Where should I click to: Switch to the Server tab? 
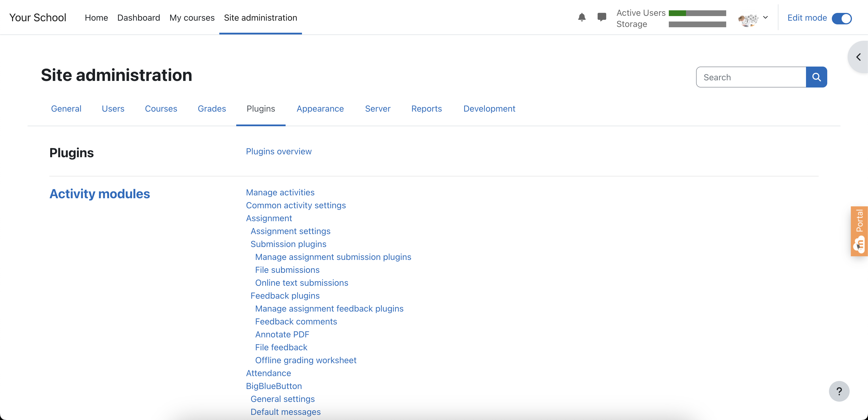(x=378, y=109)
